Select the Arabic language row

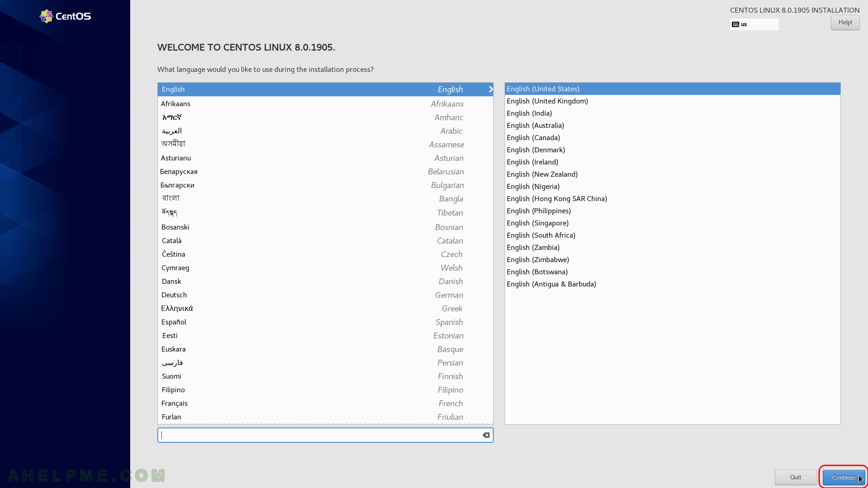[x=325, y=131]
